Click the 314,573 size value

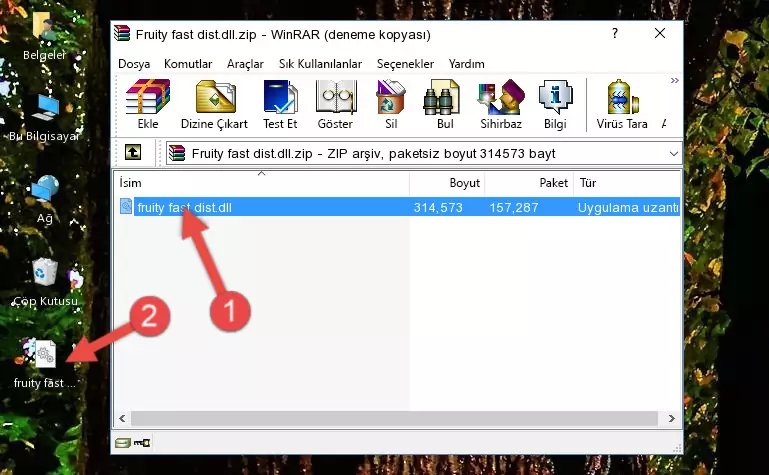pos(438,207)
